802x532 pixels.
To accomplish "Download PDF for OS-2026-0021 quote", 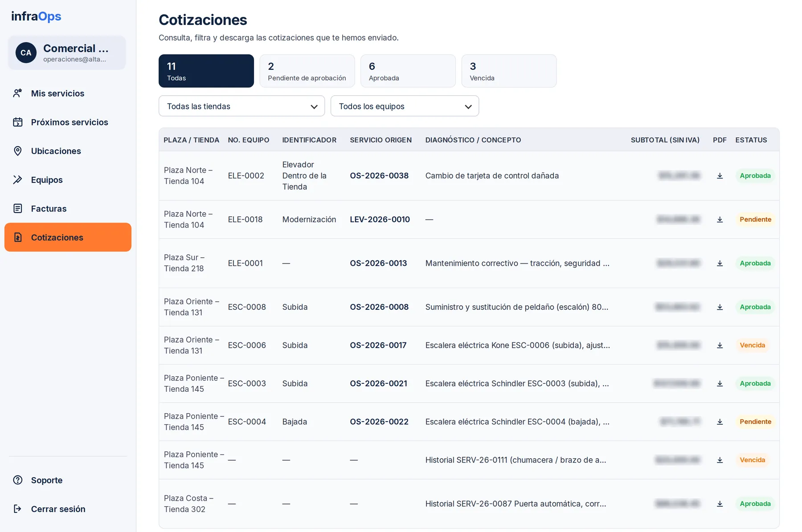I will (720, 384).
